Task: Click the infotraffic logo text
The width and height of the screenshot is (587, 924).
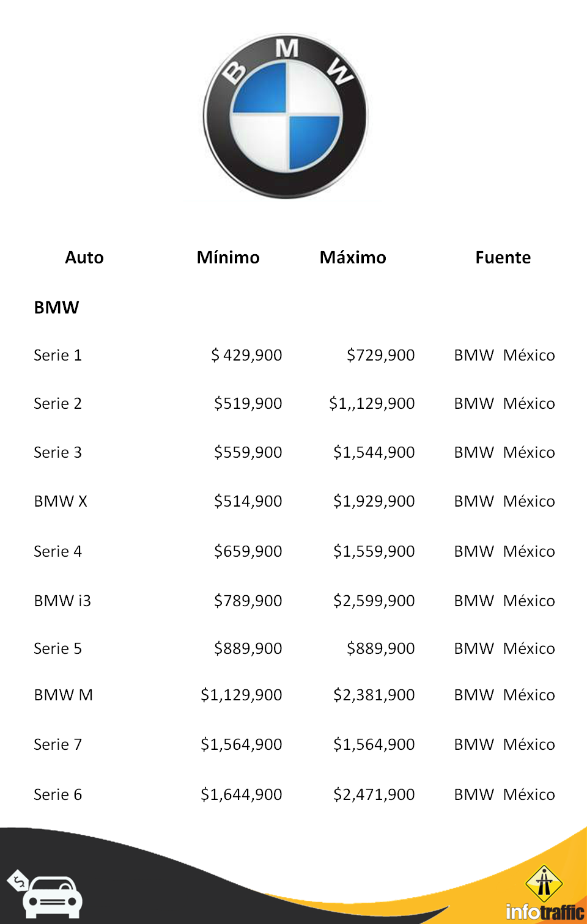Action: point(545,912)
